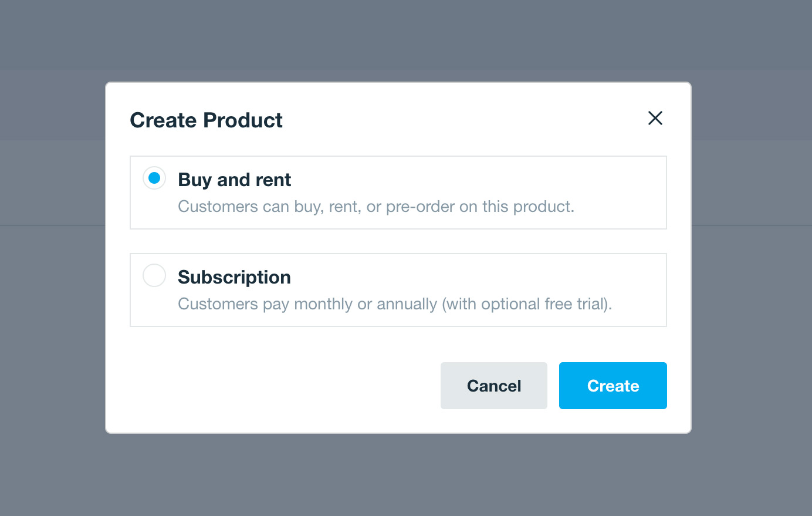Click the Create Product dialog title
812x516 pixels.
[205, 120]
